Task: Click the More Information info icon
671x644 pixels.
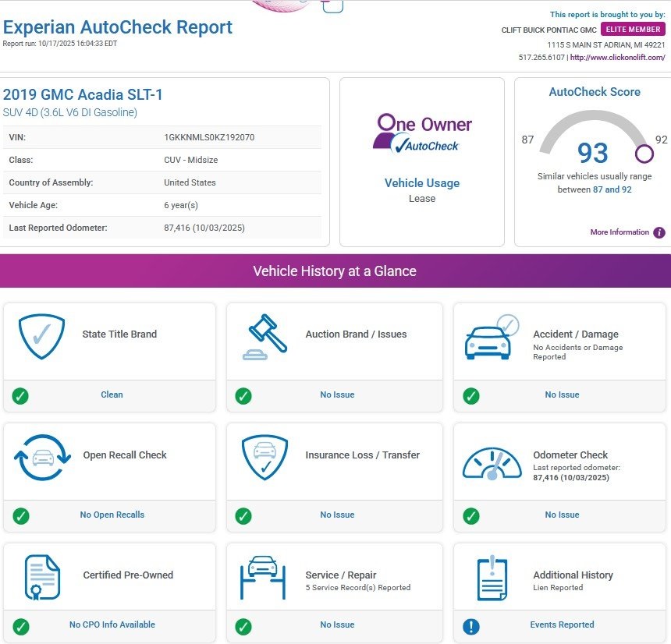Action: point(659,232)
